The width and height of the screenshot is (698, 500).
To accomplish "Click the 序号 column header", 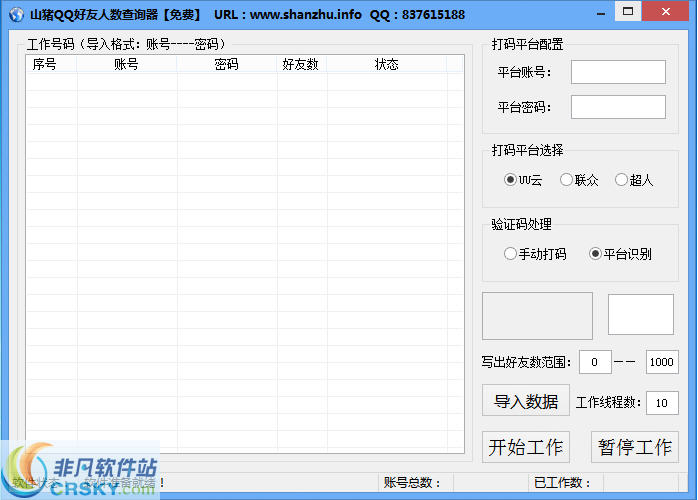I will pos(52,65).
